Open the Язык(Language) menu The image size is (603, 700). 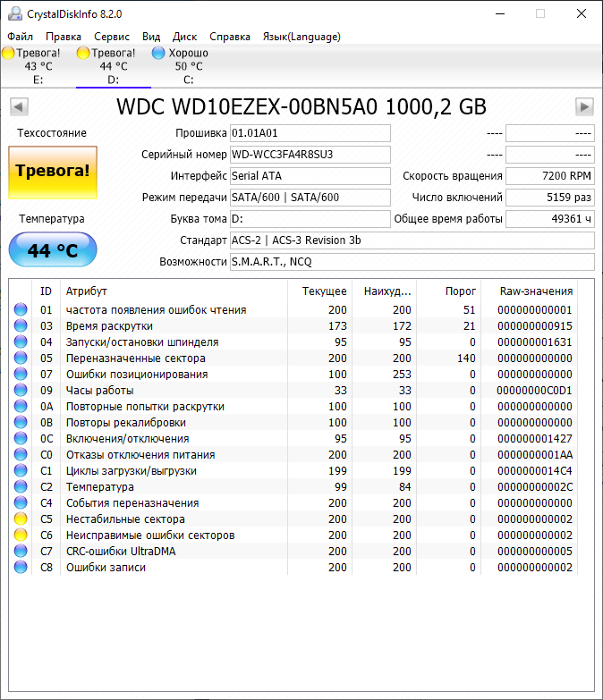[x=301, y=37]
